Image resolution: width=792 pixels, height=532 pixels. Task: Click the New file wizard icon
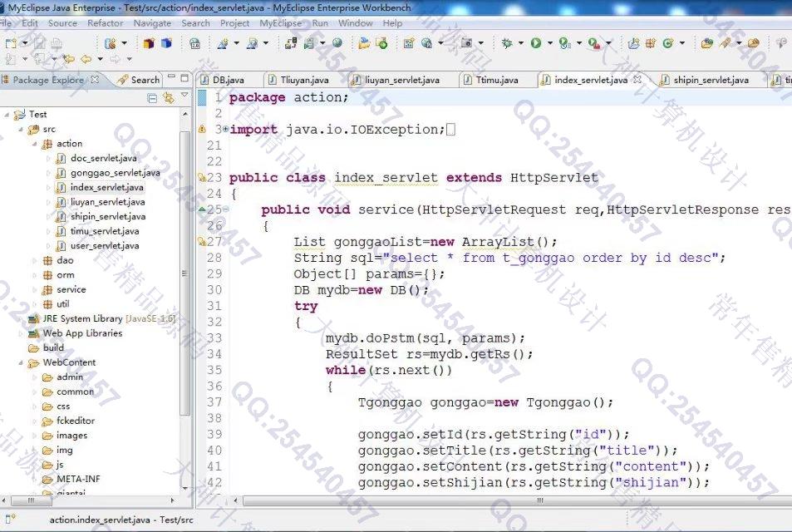[x=10, y=43]
